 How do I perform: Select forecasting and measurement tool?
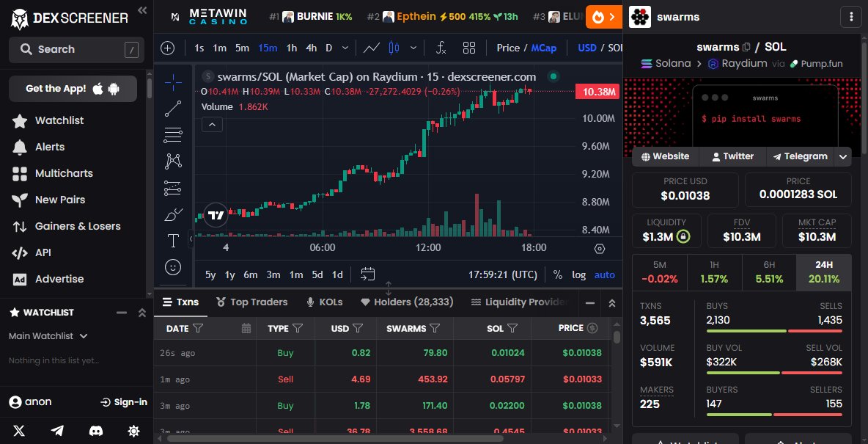173,188
